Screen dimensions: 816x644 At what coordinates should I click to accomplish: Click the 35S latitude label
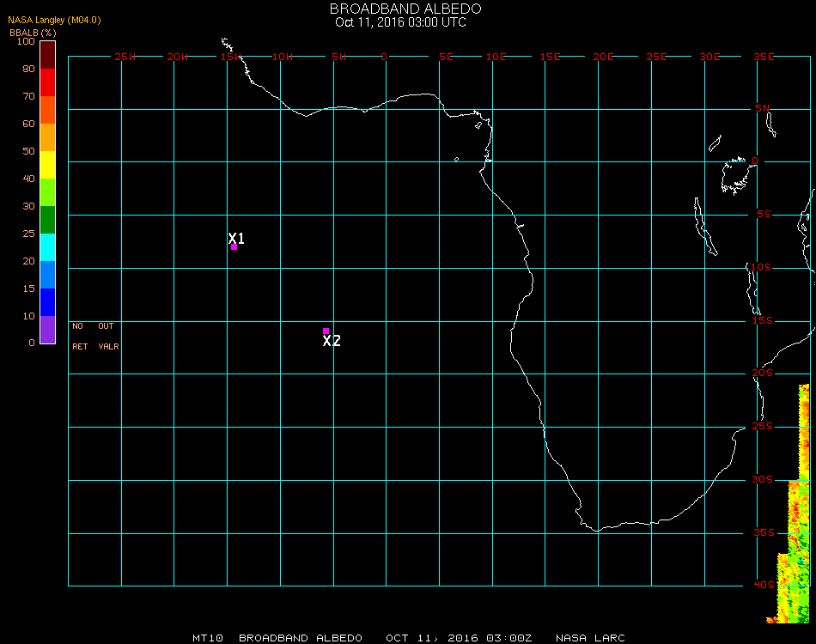click(764, 532)
